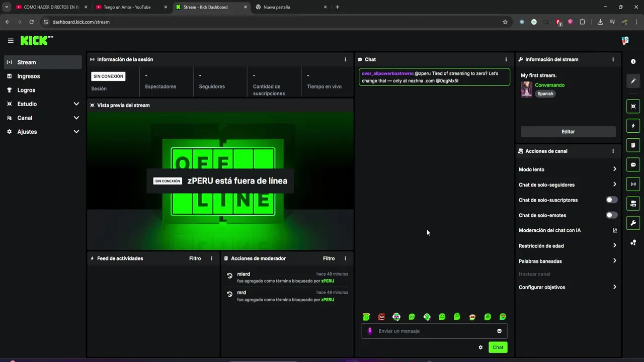Open the profile avatar at top right
Image resolution: width=644 pixels, height=362 pixels.
point(625,41)
